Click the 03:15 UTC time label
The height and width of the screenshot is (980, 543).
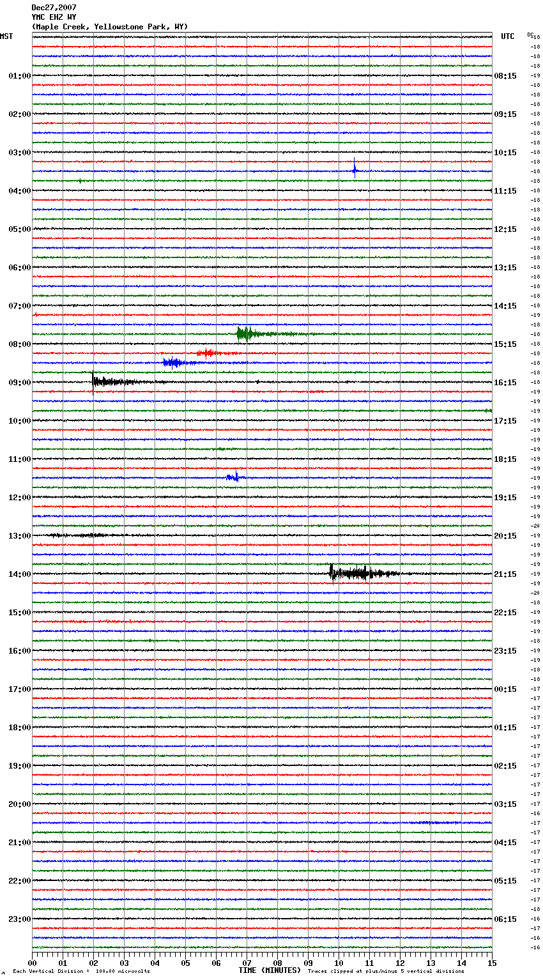[505, 804]
